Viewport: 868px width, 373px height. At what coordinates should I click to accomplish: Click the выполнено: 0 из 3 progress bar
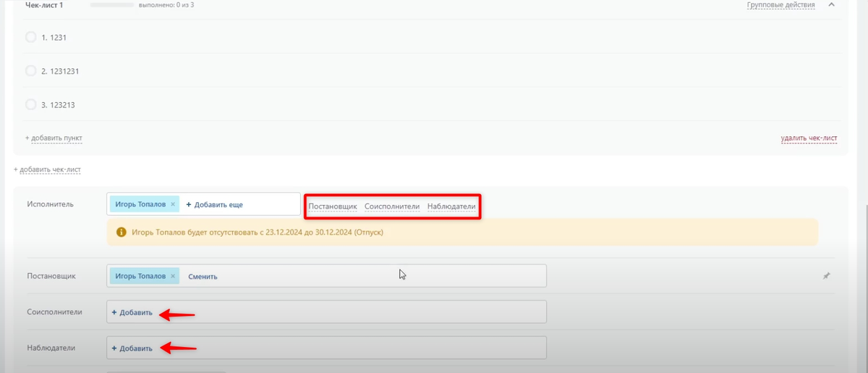point(112,5)
